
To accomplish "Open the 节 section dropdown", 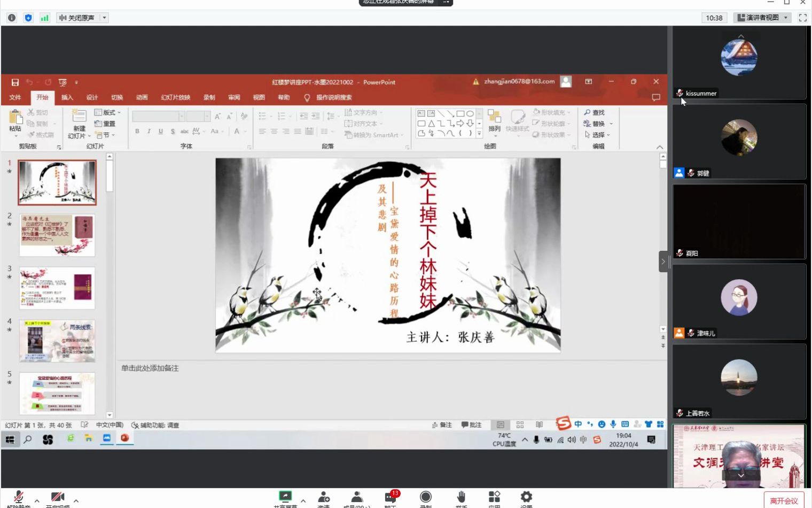I will click(x=105, y=135).
